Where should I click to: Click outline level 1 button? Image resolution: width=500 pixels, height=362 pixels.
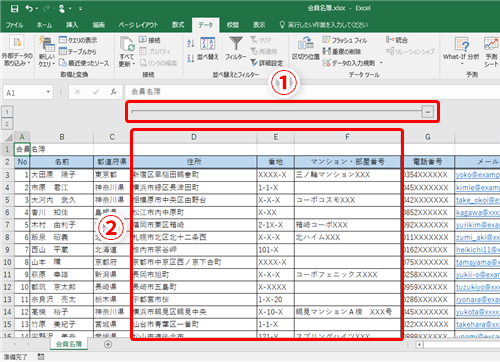point(7,112)
